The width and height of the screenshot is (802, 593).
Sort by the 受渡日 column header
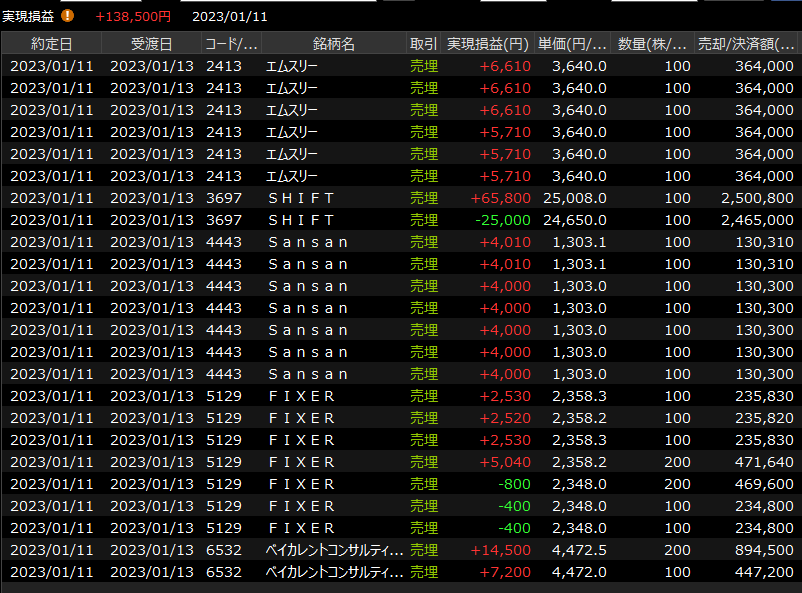coord(151,44)
